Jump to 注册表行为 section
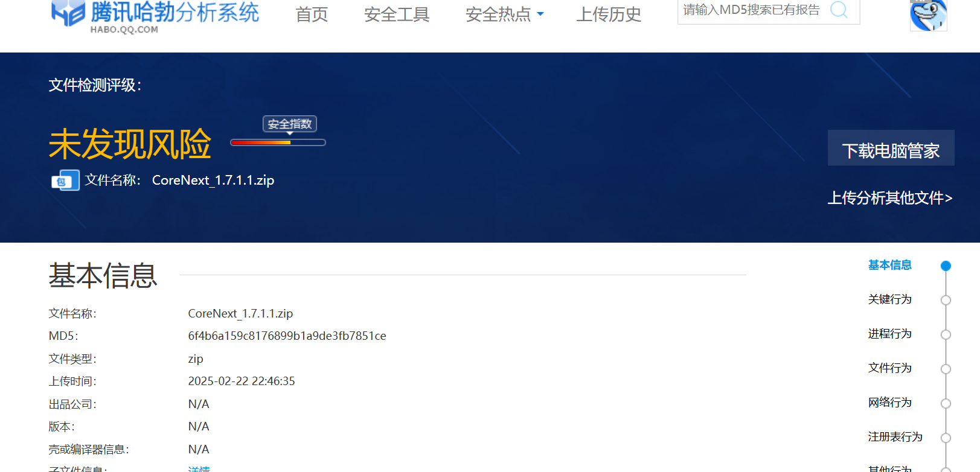Screen dimensions: 980x472 895,437
